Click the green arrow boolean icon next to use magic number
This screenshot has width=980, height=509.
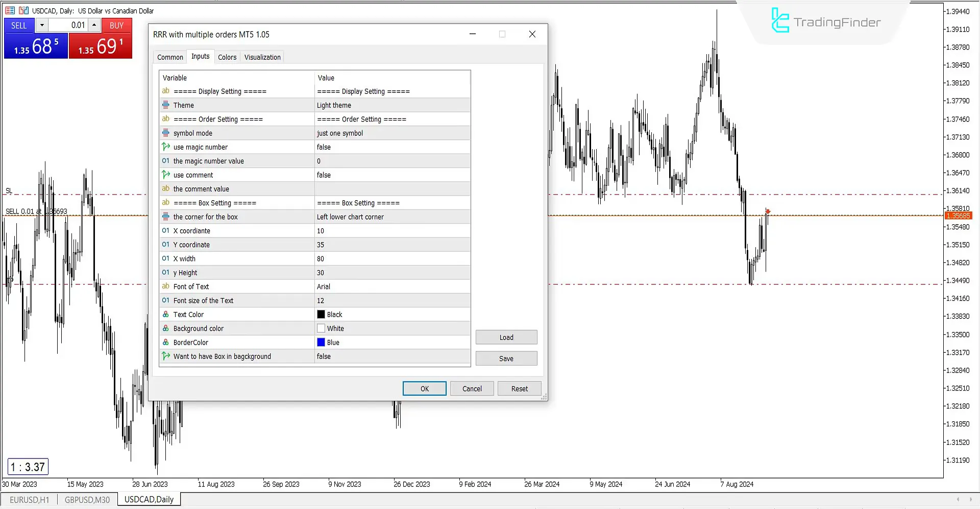[x=166, y=147]
